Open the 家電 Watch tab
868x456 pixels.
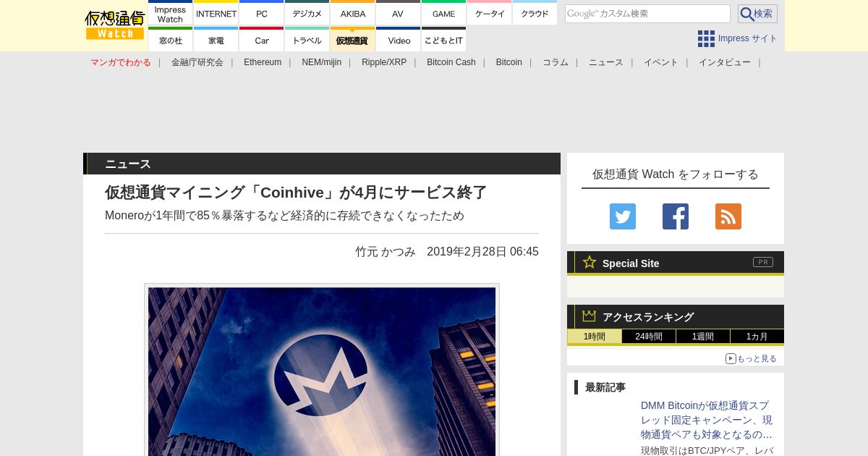[x=216, y=40]
